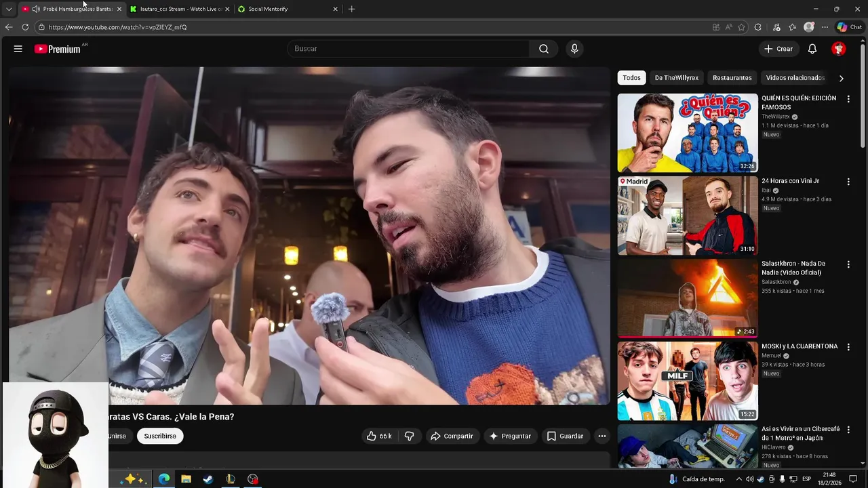Open Salastkbron burning house thumbnail
The height and width of the screenshot is (488, 868).
pos(688,298)
